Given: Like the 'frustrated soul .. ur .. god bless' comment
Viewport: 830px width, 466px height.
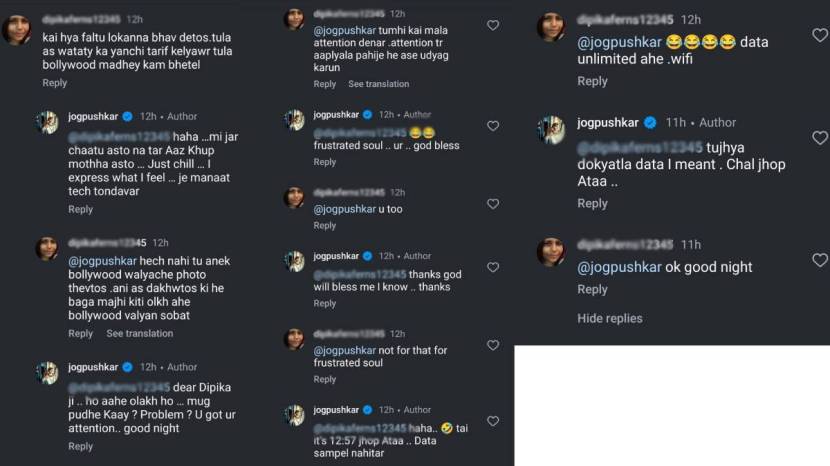Looking at the screenshot, I should click(x=493, y=126).
